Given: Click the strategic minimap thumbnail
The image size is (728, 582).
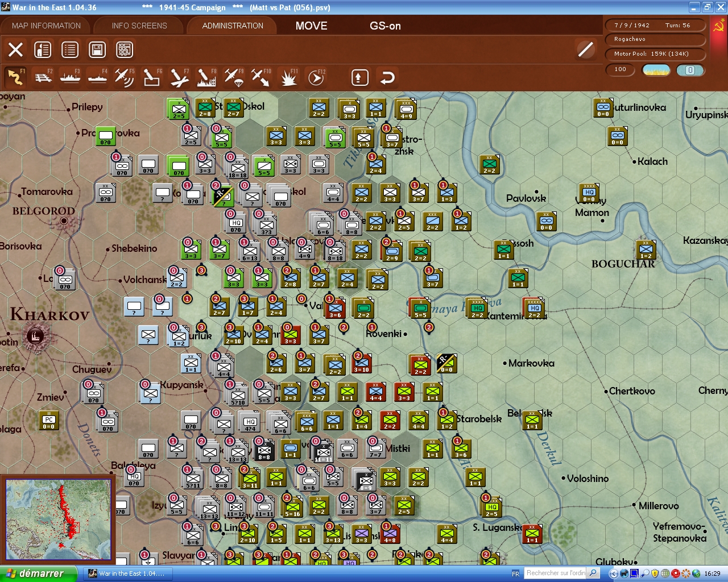Looking at the screenshot, I should coord(58,519).
